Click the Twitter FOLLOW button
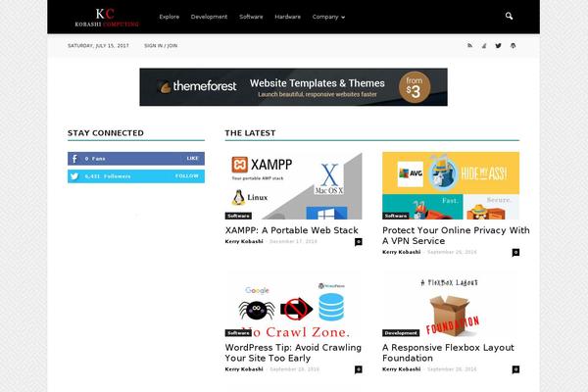The image size is (588, 392). click(x=187, y=176)
